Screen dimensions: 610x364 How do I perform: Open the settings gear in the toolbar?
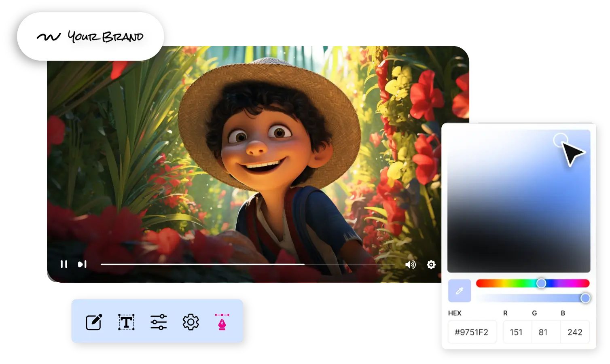[191, 322]
